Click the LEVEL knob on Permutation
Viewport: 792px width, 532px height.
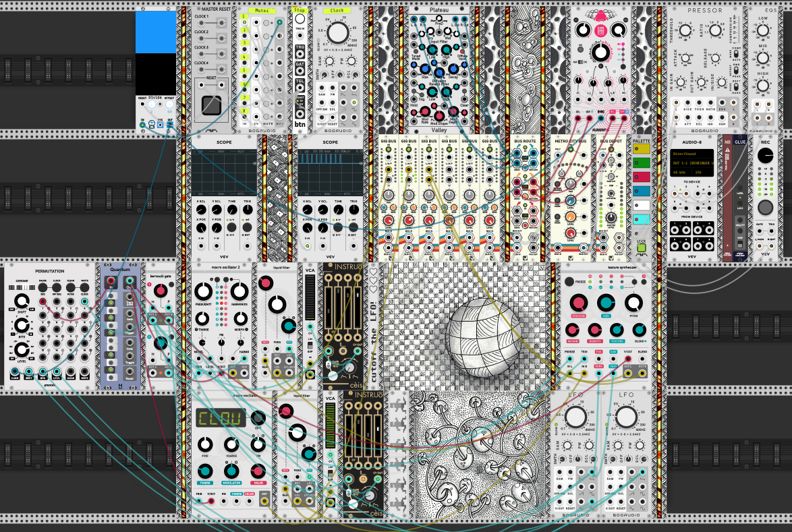21,349
